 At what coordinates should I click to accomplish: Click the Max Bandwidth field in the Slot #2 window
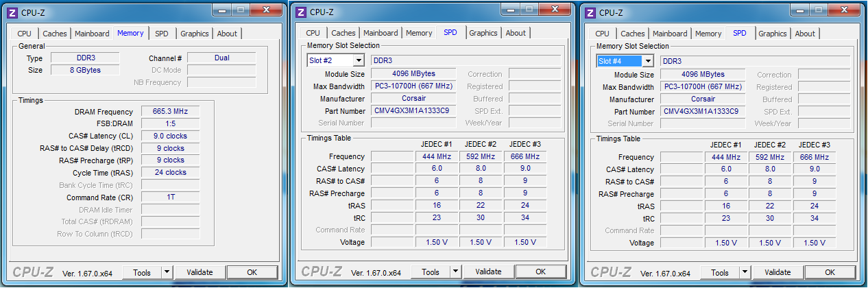(414, 86)
